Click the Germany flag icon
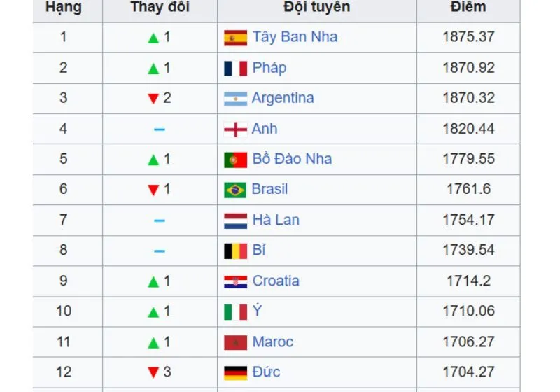The height and width of the screenshot is (392, 560). point(235,372)
